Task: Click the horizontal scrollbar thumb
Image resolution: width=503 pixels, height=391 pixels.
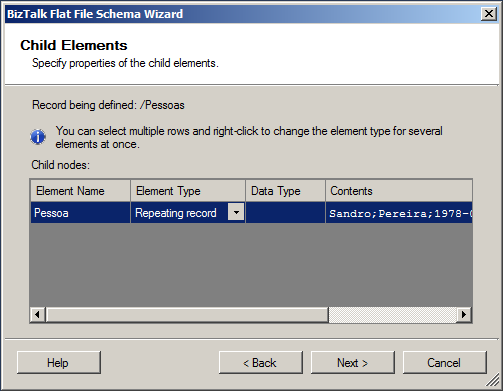Action: pyautogui.click(x=187, y=315)
